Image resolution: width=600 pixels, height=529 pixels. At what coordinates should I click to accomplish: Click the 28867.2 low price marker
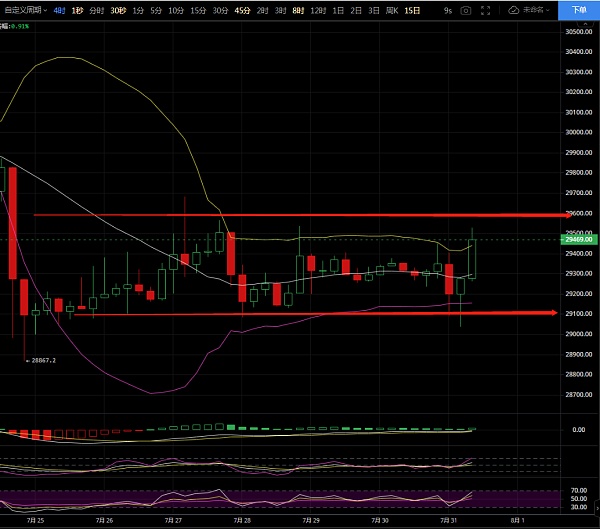pos(42,362)
